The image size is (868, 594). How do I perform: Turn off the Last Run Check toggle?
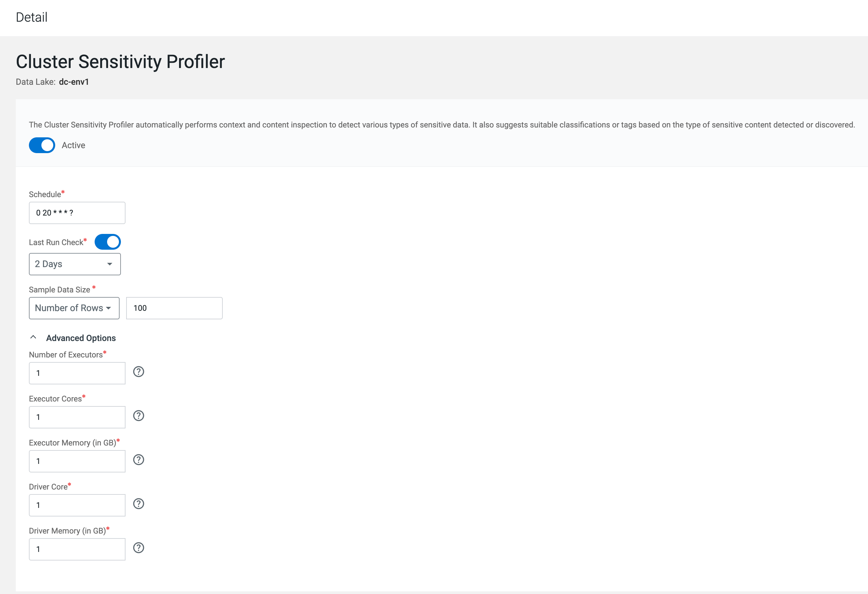tap(107, 242)
